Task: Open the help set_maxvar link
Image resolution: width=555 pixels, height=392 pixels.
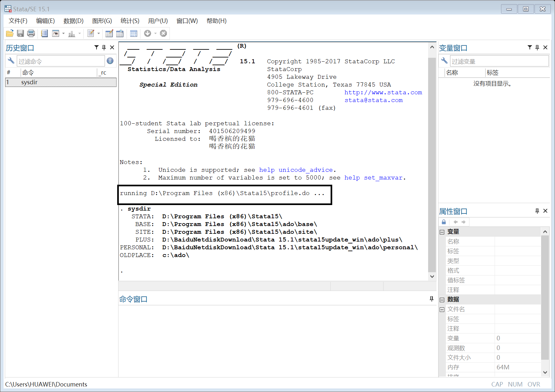Action: pyautogui.click(x=374, y=178)
